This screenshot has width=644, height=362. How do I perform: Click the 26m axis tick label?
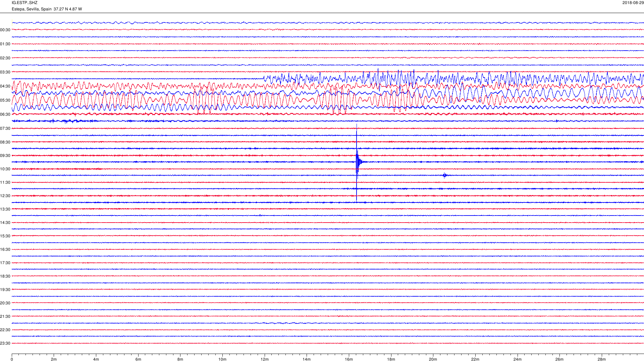tap(559, 359)
